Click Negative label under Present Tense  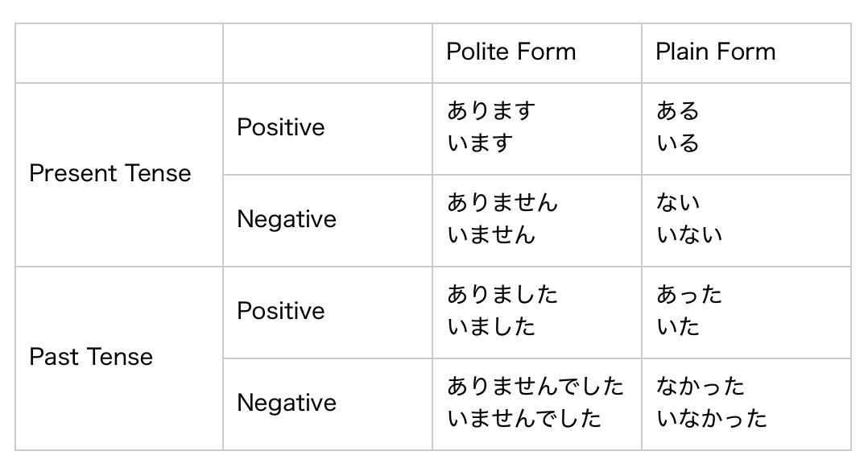(287, 219)
